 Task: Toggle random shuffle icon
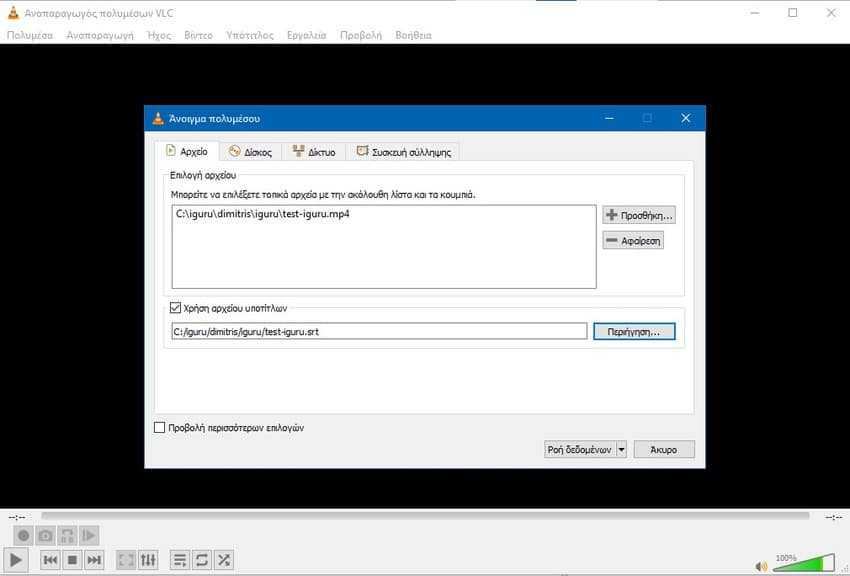pos(223,559)
